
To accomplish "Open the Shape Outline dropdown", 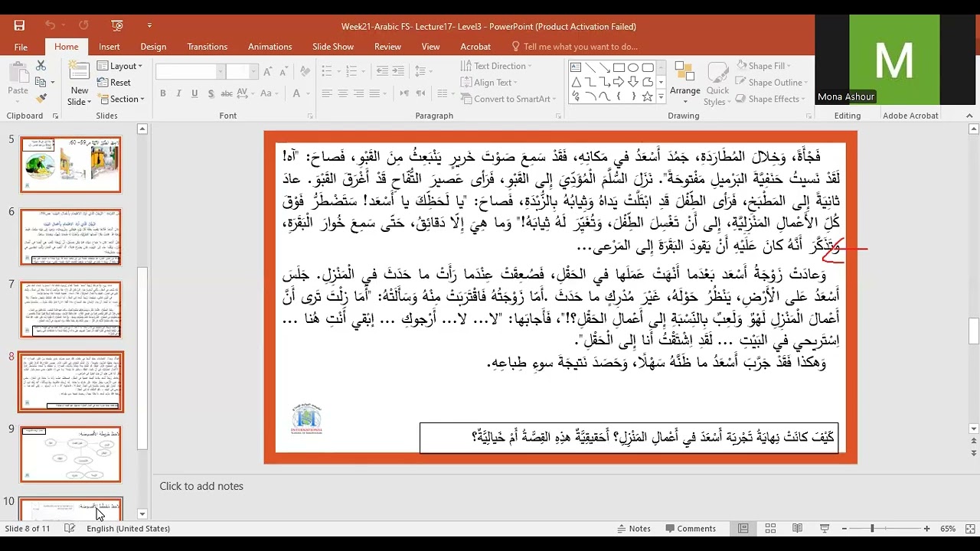I will [770, 82].
